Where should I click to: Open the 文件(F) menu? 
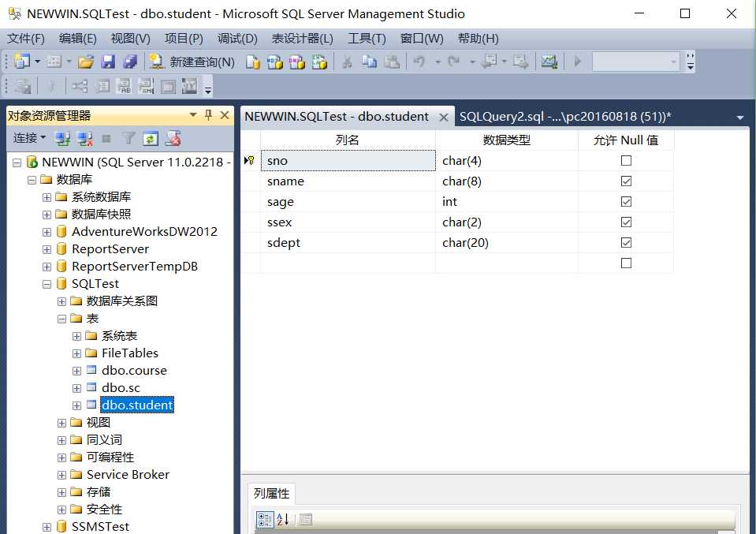[25, 38]
